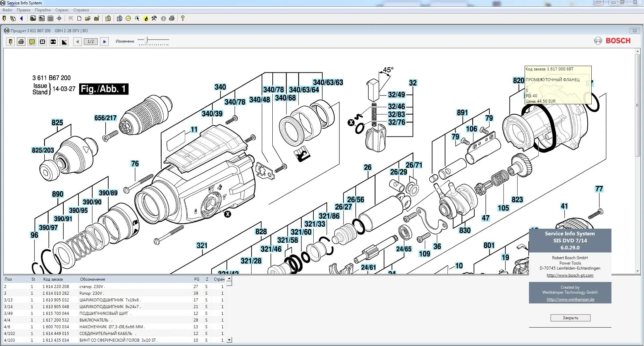Go to next diagram page
Viewport: 644px width, 346px height.
point(104,42)
